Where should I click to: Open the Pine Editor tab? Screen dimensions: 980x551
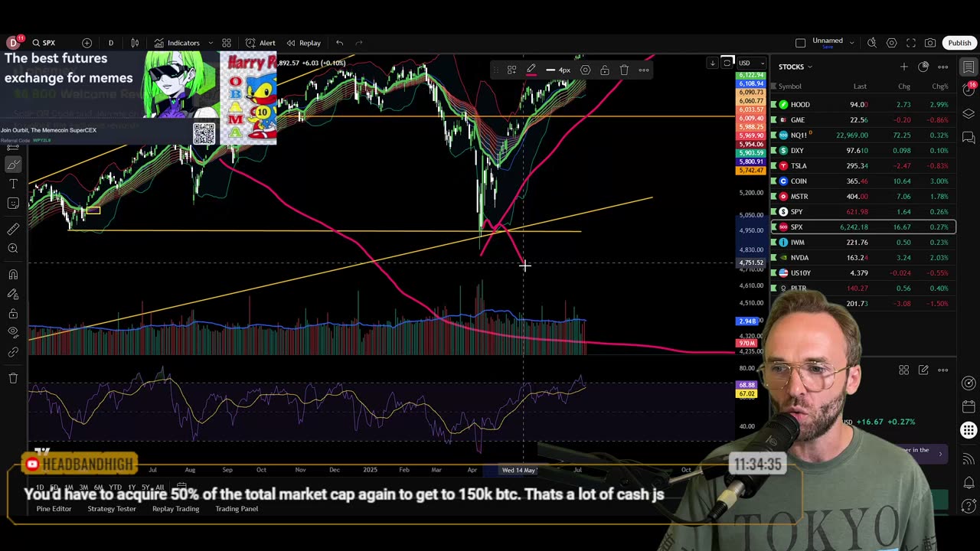(x=54, y=509)
